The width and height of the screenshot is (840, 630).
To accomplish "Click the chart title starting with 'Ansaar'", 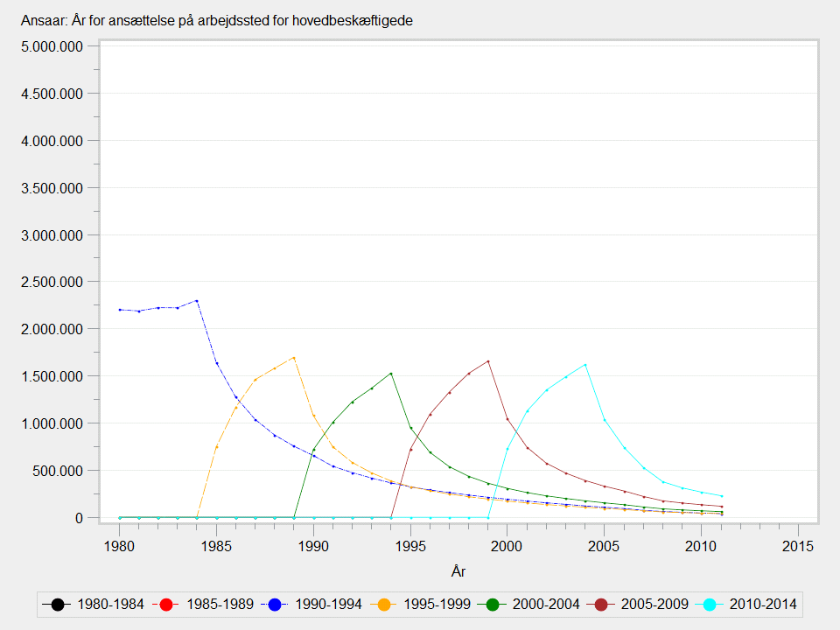I will coord(216,21).
